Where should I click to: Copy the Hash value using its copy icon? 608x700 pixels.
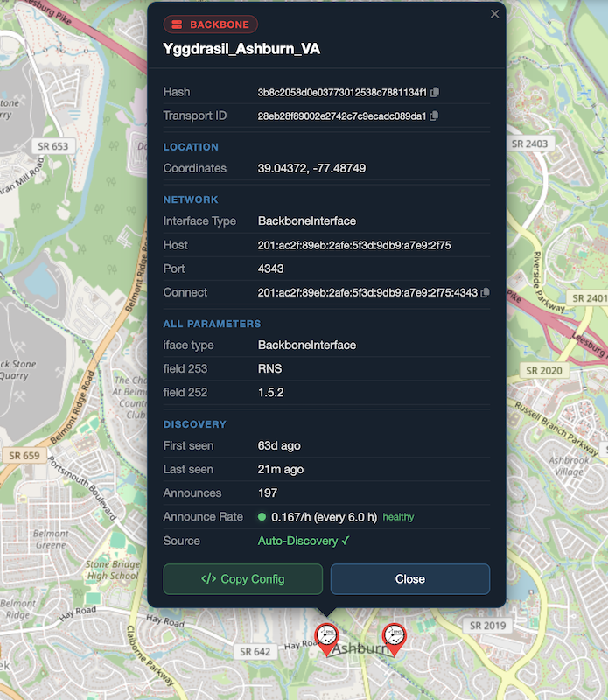(435, 92)
